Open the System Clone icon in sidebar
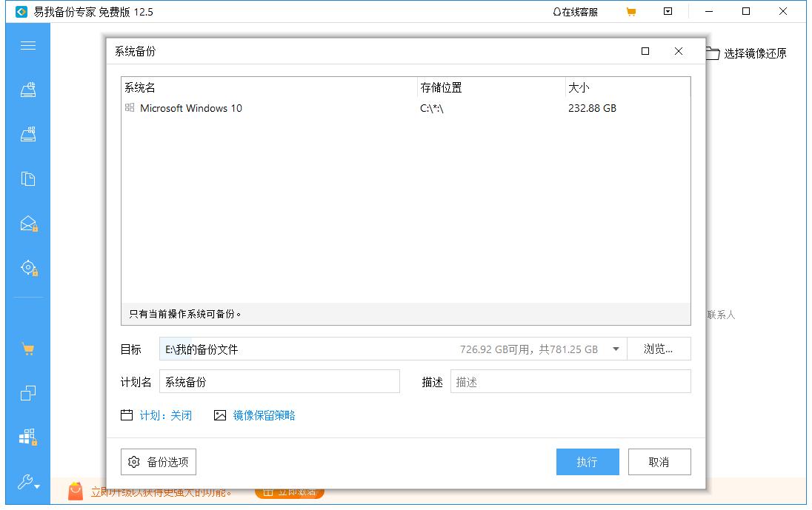This screenshot has width=812, height=510. pyautogui.click(x=27, y=393)
